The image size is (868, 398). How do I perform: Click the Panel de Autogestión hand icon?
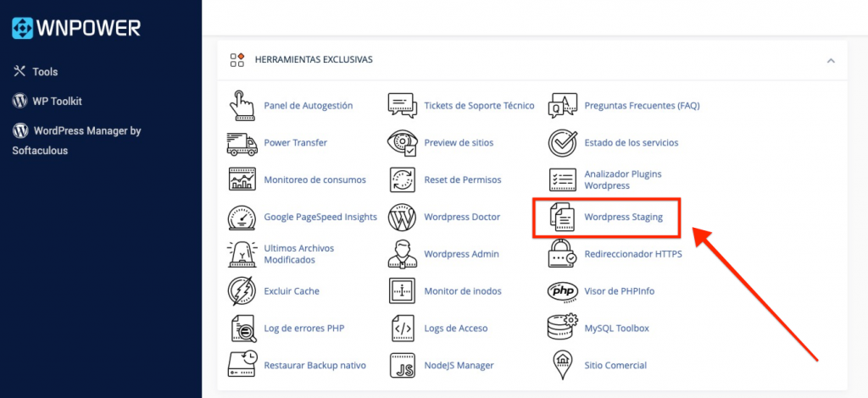coord(242,106)
